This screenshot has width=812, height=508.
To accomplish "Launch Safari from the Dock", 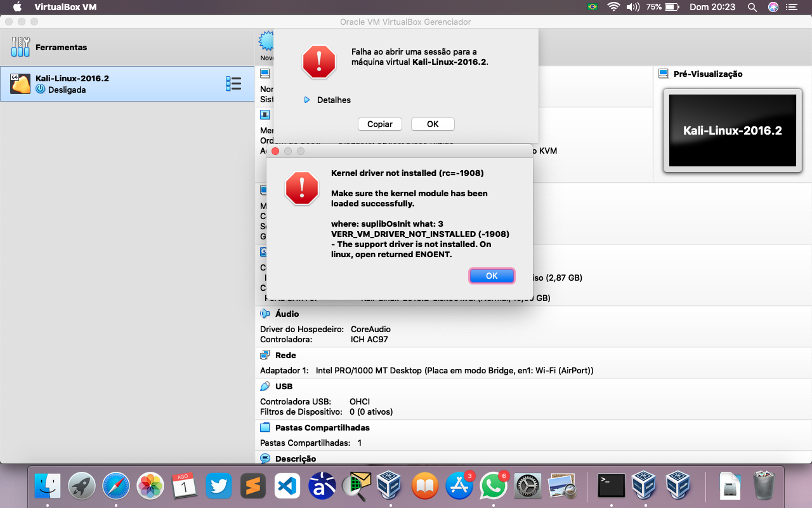I will point(116,486).
